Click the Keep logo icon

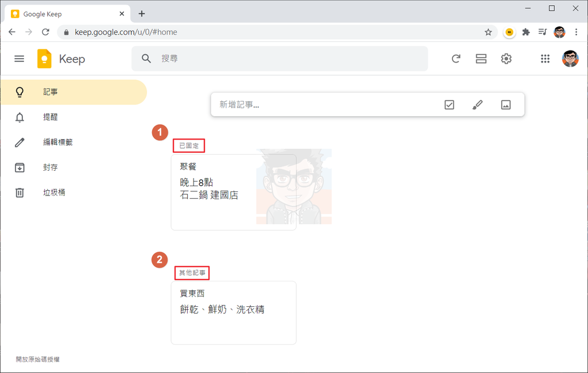tap(44, 59)
